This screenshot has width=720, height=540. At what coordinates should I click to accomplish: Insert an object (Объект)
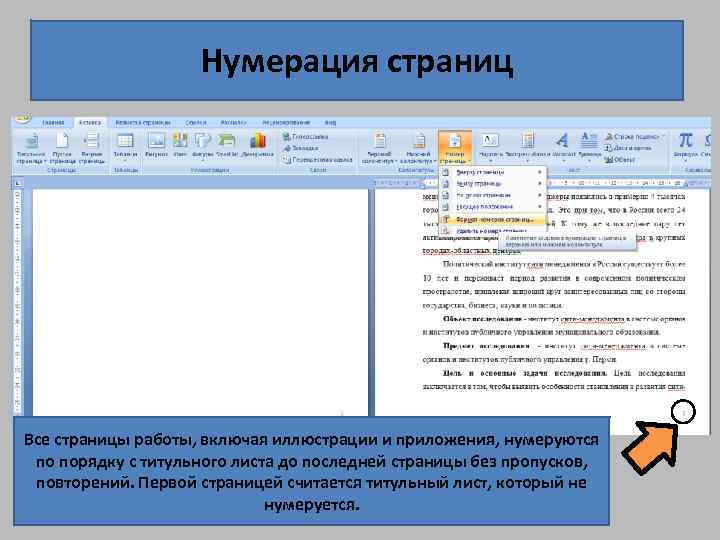pos(620,159)
